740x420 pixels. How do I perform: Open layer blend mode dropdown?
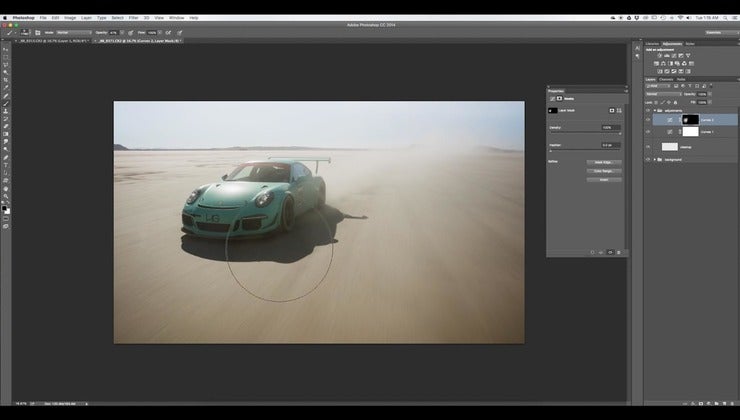(x=664, y=94)
